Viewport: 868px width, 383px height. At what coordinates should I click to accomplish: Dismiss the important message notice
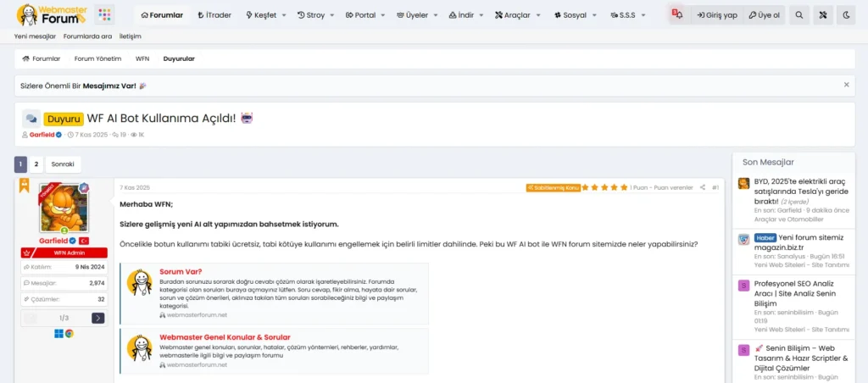pos(847,85)
